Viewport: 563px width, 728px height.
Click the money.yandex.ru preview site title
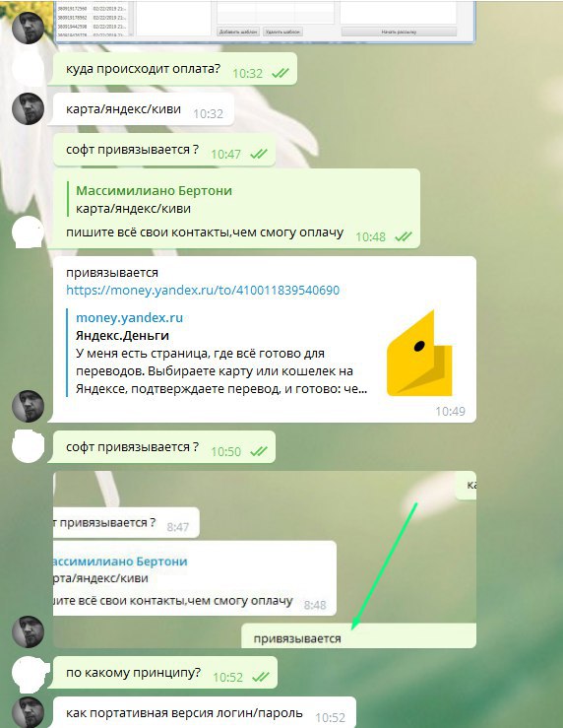click(x=129, y=317)
